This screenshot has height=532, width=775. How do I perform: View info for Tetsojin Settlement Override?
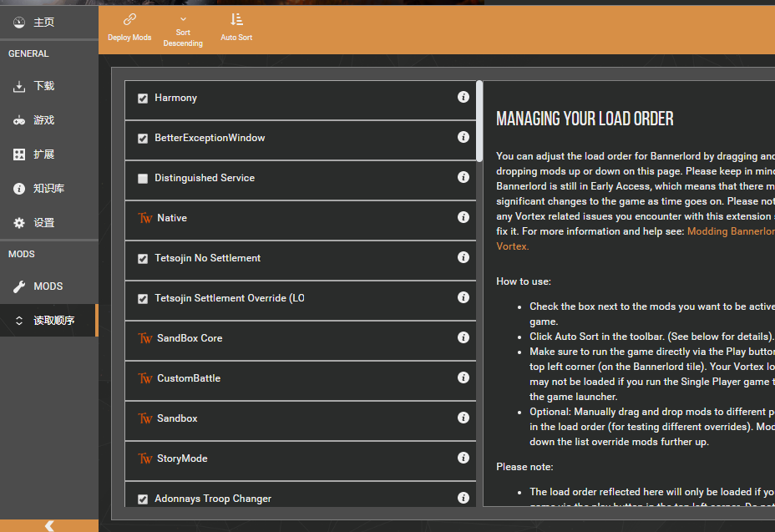coord(463,297)
